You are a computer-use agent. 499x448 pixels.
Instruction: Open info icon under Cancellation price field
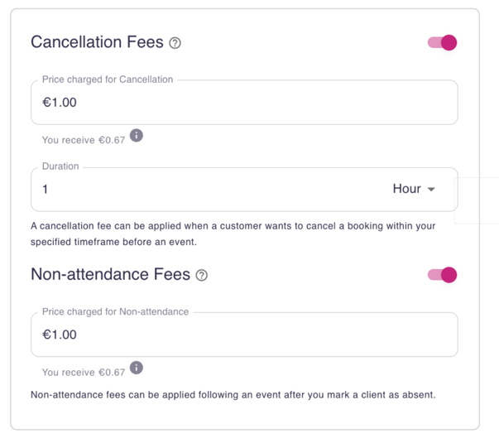(x=137, y=135)
